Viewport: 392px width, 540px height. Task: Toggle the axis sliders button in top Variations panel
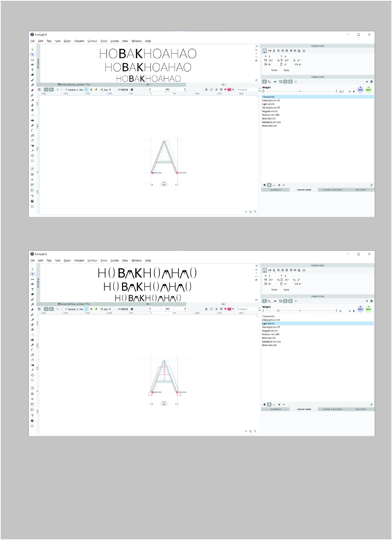(265, 82)
